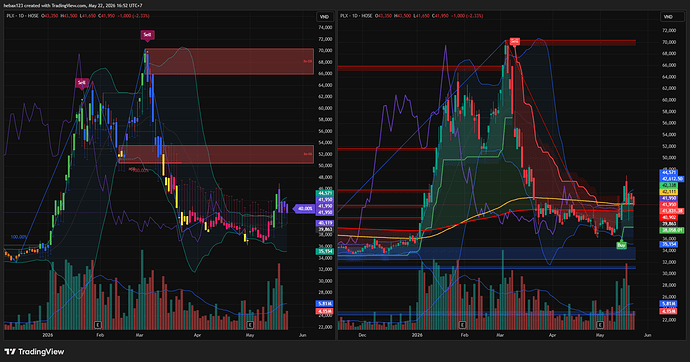Click the Dec label on right chart time axis

[362, 335]
